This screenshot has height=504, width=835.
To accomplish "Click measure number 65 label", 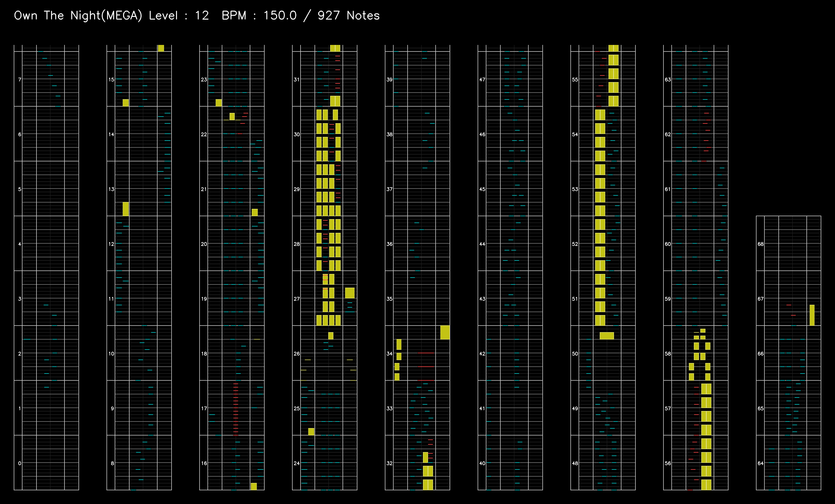I will click(761, 408).
